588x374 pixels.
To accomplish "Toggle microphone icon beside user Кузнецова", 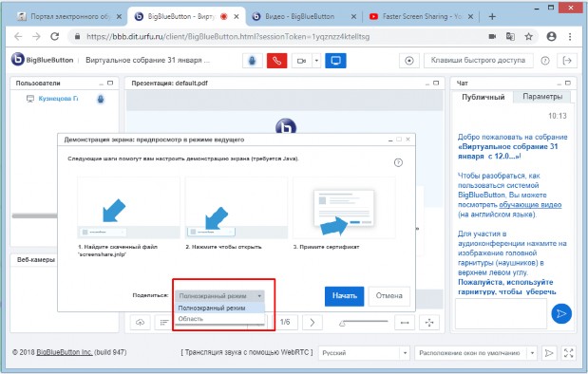I will [101, 99].
